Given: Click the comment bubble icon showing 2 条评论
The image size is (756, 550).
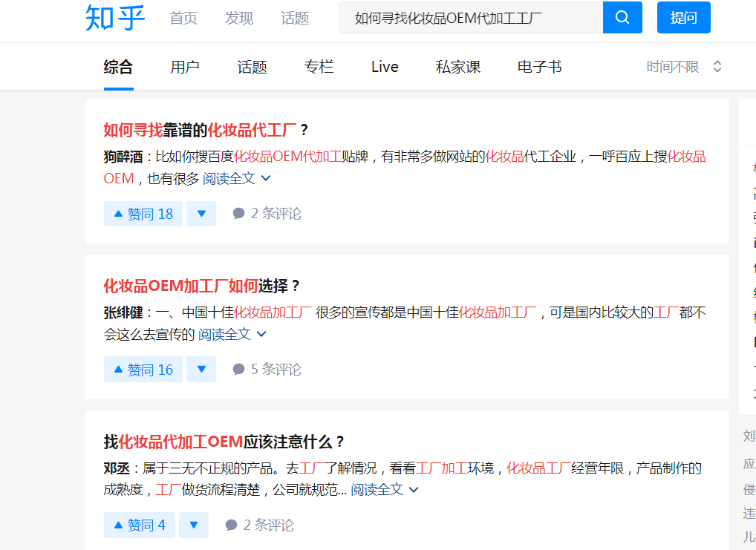Looking at the screenshot, I should coord(238,213).
